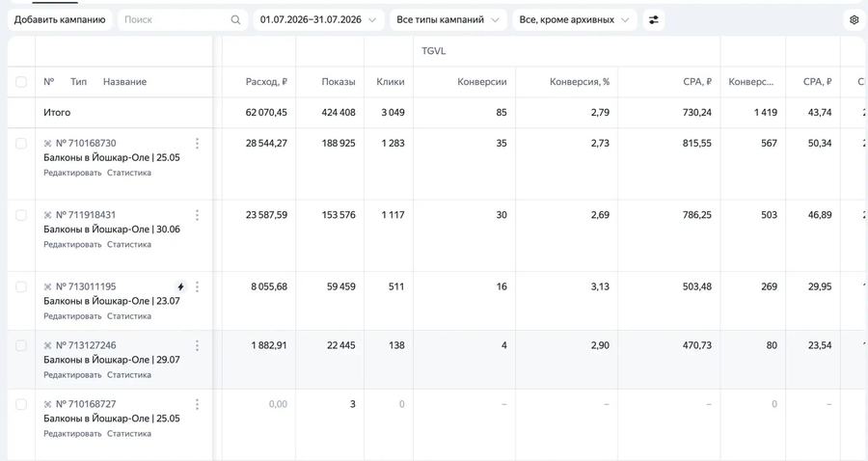
Task: Select checkbox for campaign 710168727
Action: coord(21,404)
